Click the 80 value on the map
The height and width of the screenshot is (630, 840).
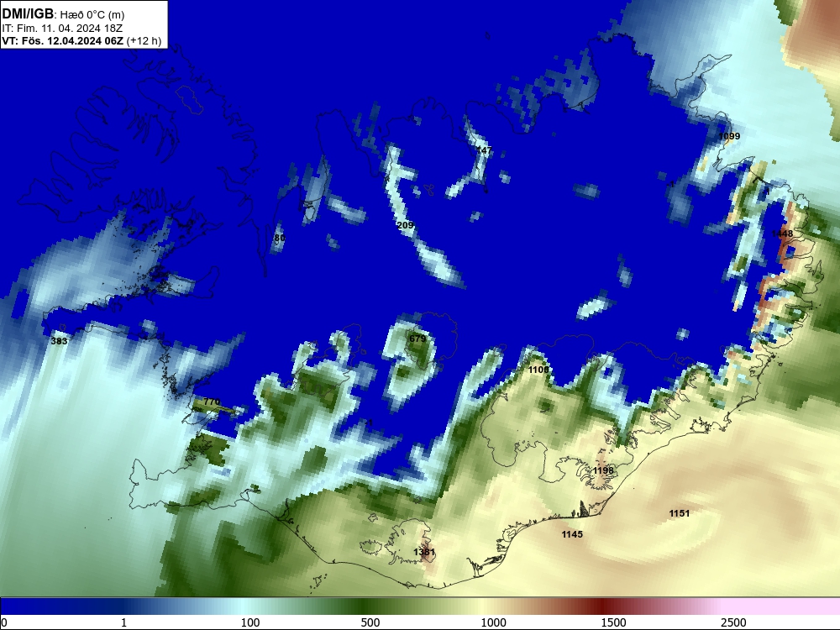(279, 238)
